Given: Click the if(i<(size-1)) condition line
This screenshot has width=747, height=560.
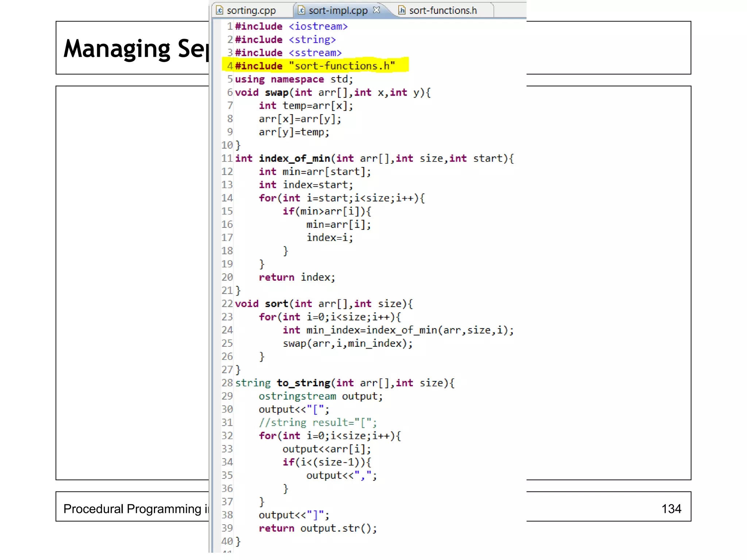Looking at the screenshot, I should tap(327, 462).
